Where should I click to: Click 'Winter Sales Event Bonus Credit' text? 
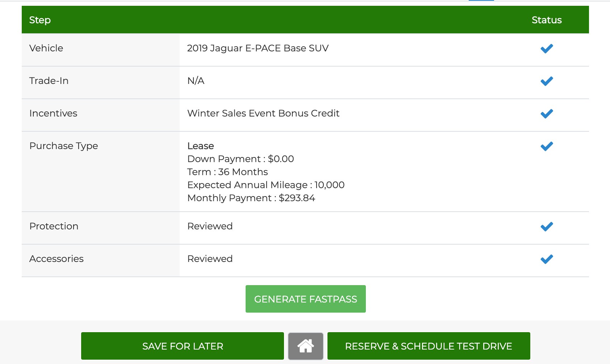click(263, 113)
